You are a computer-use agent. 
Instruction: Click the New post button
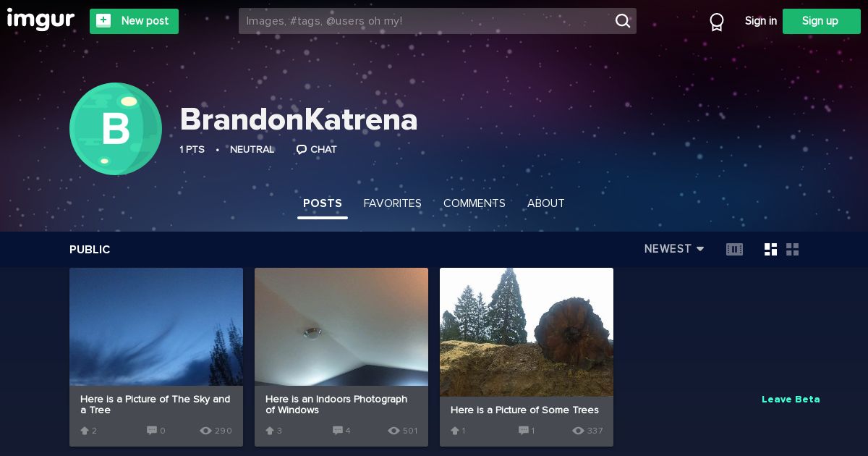134,21
